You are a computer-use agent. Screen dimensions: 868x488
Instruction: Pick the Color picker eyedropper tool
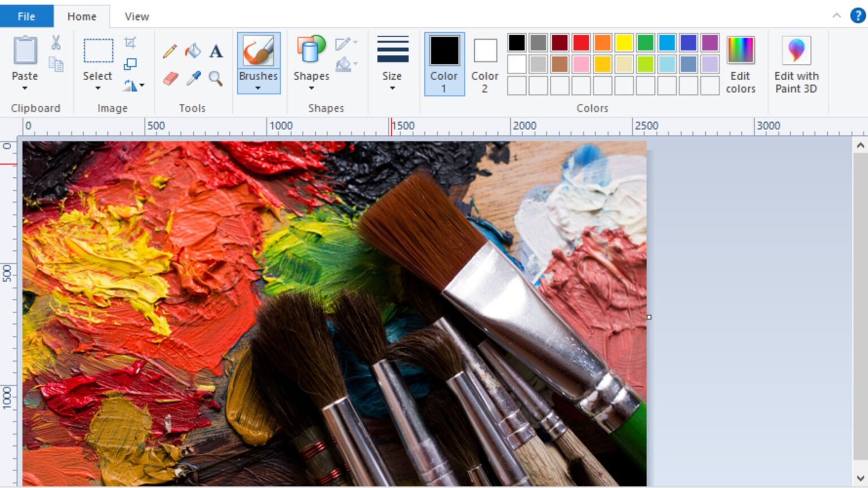pos(193,79)
